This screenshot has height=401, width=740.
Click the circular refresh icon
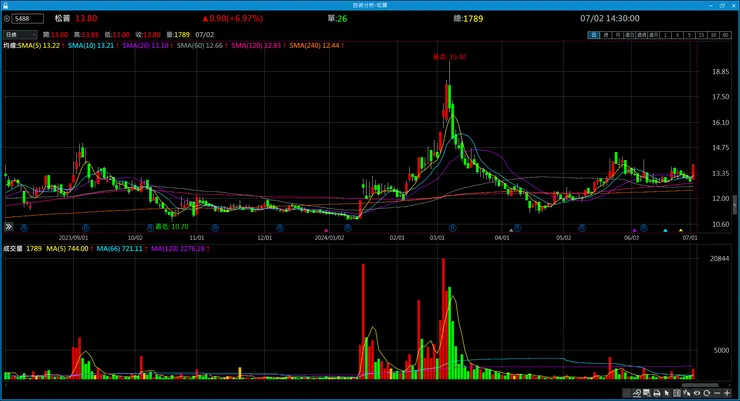coord(706,393)
